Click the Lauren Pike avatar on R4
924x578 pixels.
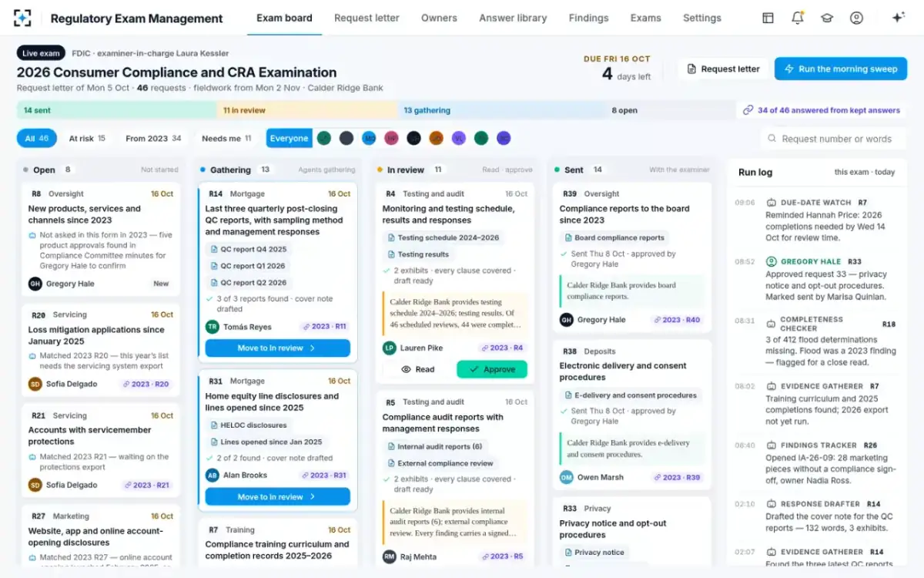tap(389, 348)
